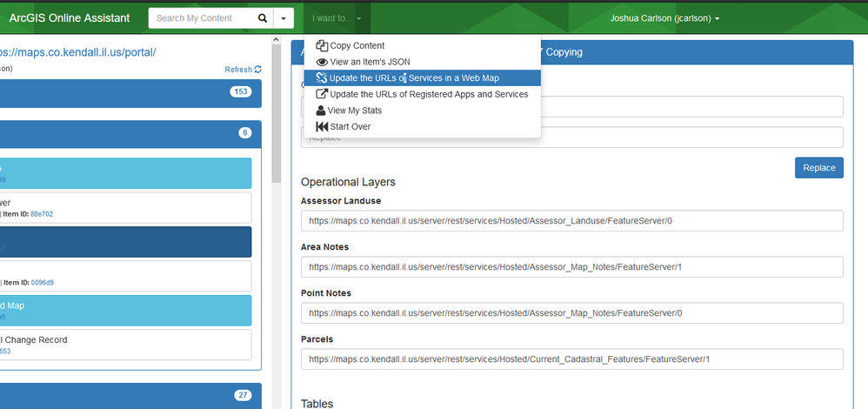Click the rewind icon beside Start Over
Viewport: 868px width, 409px height.
pyautogui.click(x=322, y=126)
